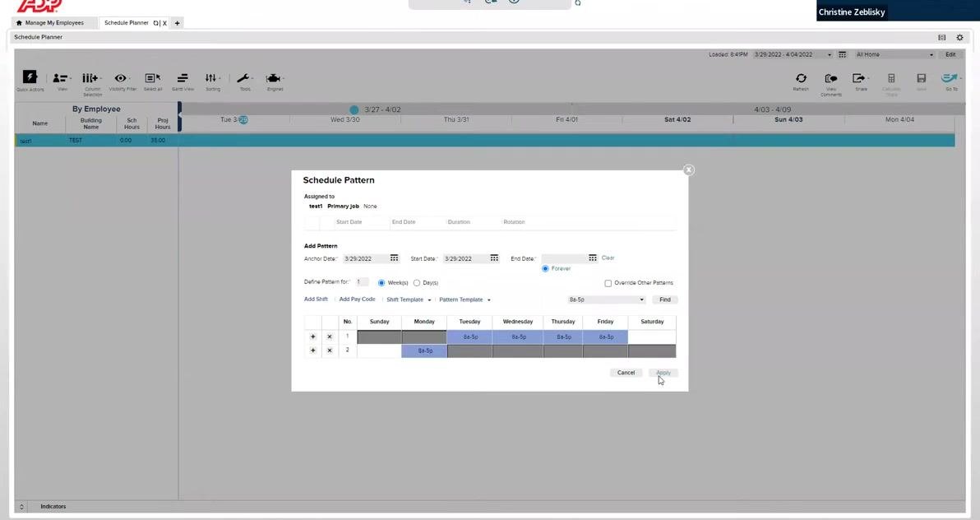980x520 pixels.
Task: Enable Override Other Patterns checkbox
Action: 608,284
